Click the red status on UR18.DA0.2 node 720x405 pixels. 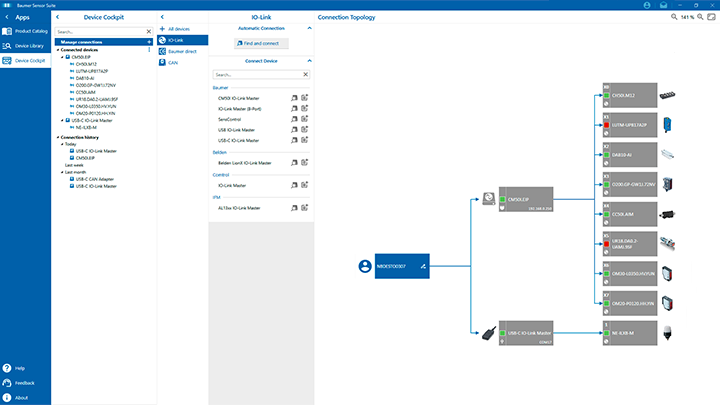point(607,244)
